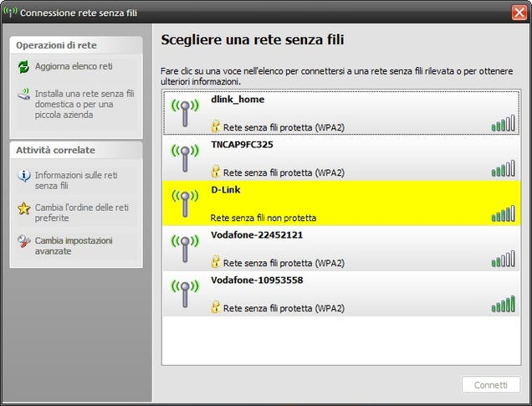Click the wireless icon in title bar
532x406 pixels.
click(x=10, y=13)
